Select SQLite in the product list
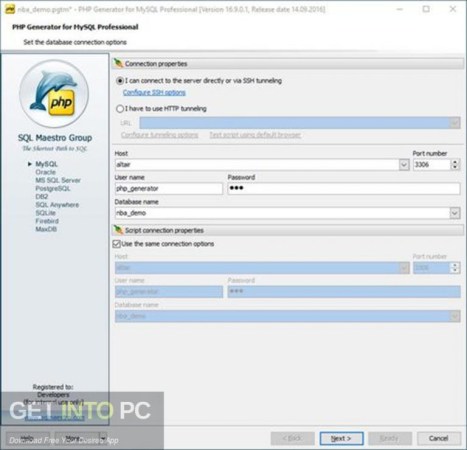The image size is (467, 450). coord(45,213)
